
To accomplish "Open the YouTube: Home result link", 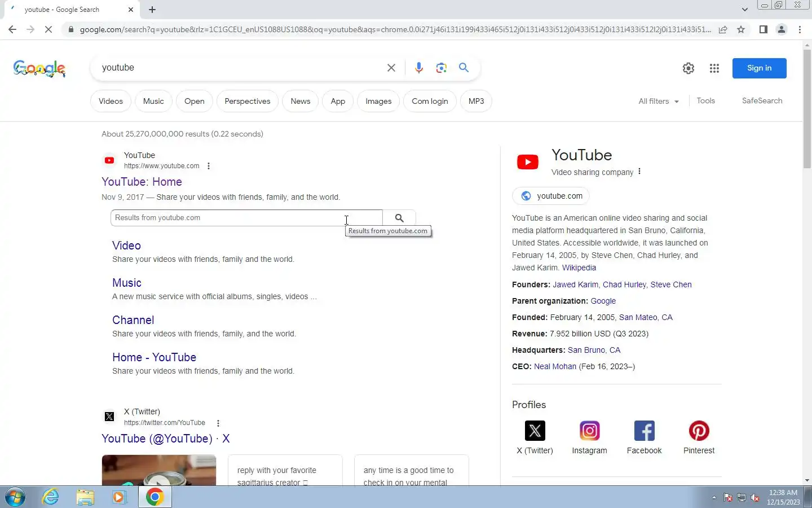I will coord(142,182).
